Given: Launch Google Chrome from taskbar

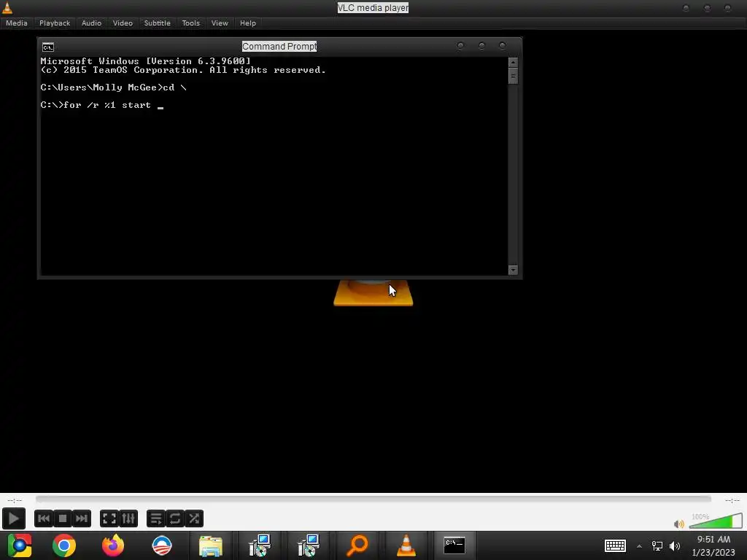Looking at the screenshot, I should pos(64,545).
